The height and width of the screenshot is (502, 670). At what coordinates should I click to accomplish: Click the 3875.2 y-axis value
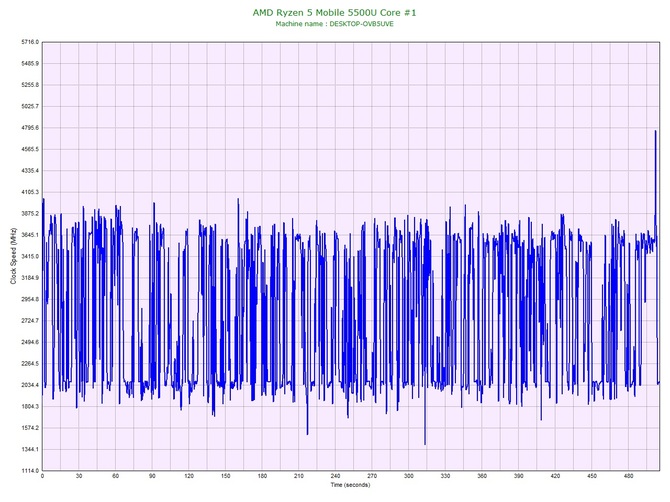tap(30, 213)
